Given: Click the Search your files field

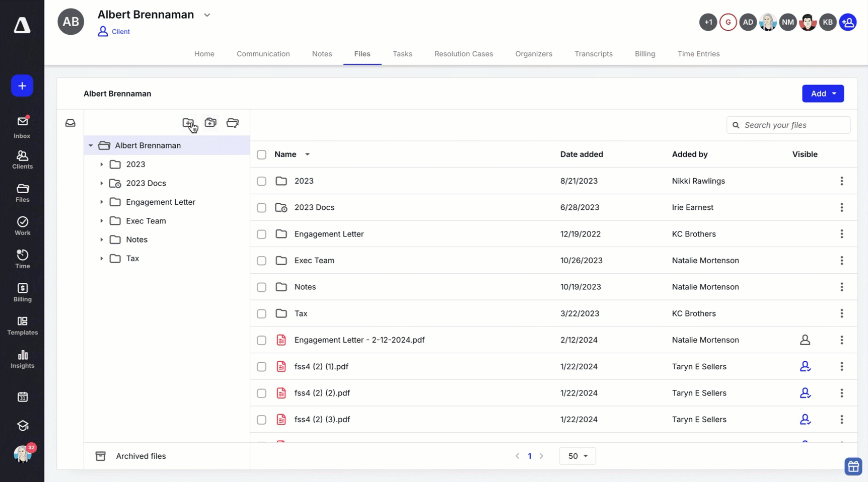Looking at the screenshot, I should [x=794, y=125].
